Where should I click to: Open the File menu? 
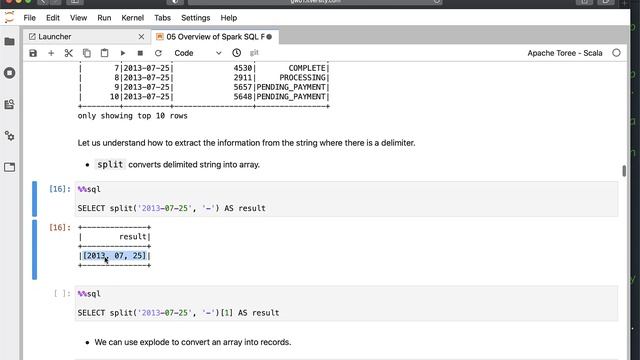(x=29, y=18)
